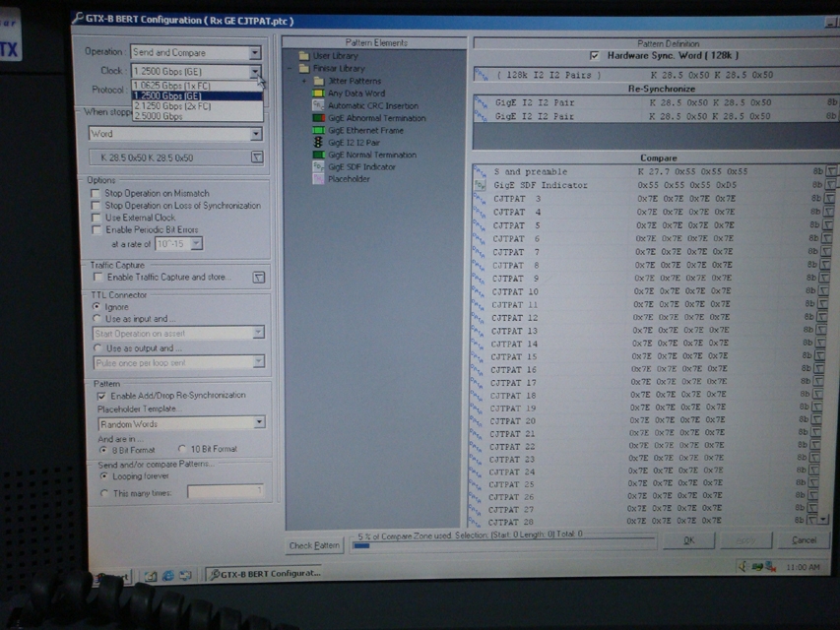This screenshot has height=630, width=840.
Task: Open the Pulse once per loop sent dropdown
Action: click(259, 362)
